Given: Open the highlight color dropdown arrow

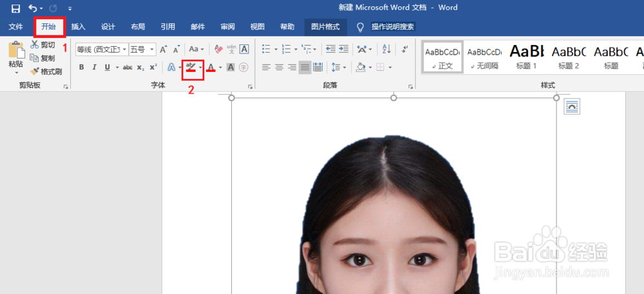Looking at the screenshot, I should [x=201, y=68].
